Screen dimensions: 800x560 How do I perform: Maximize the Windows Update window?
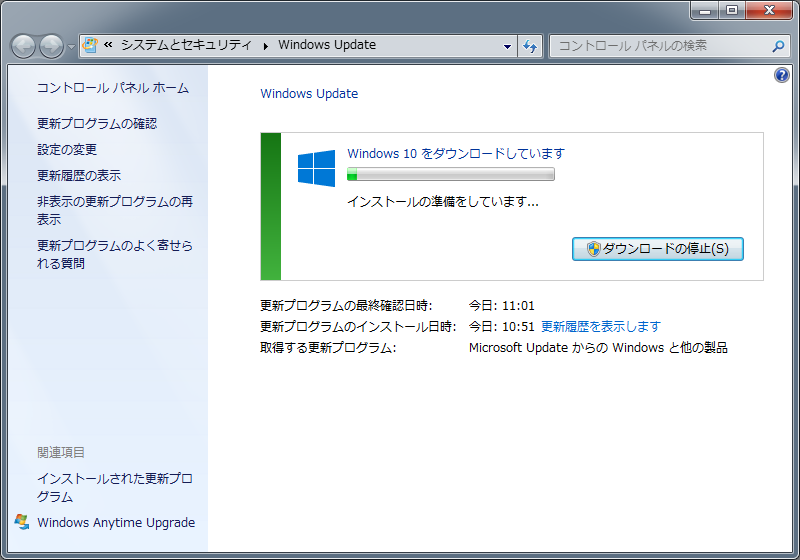pyautogui.click(x=732, y=10)
